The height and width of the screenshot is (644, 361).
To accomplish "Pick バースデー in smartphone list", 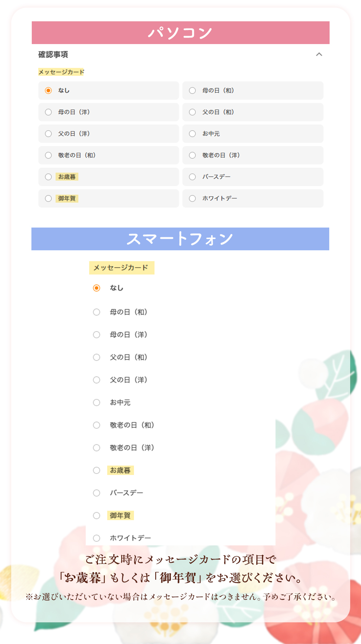I will click(x=96, y=493).
